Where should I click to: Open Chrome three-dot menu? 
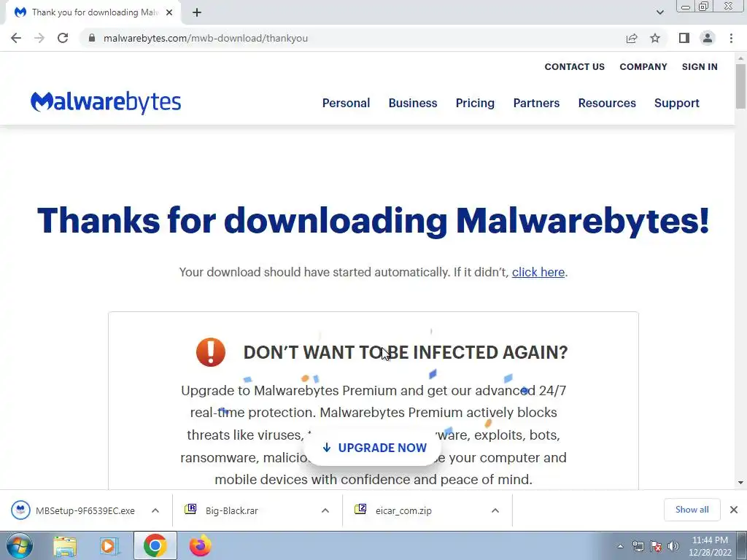[x=731, y=38]
